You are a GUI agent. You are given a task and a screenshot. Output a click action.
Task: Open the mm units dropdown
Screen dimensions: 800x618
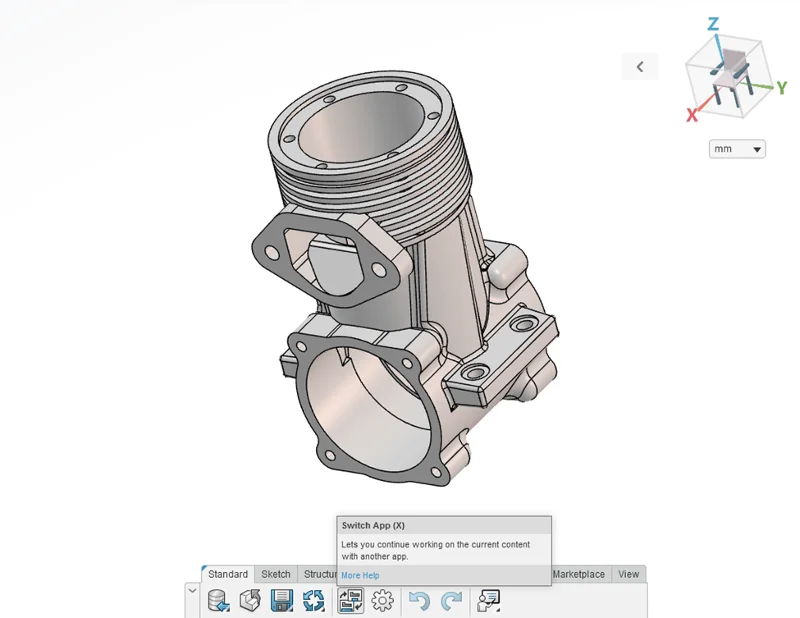pos(737,149)
